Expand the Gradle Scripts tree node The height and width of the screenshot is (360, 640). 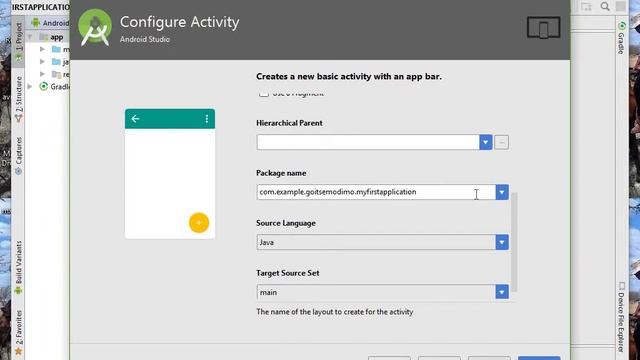(30, 87)
